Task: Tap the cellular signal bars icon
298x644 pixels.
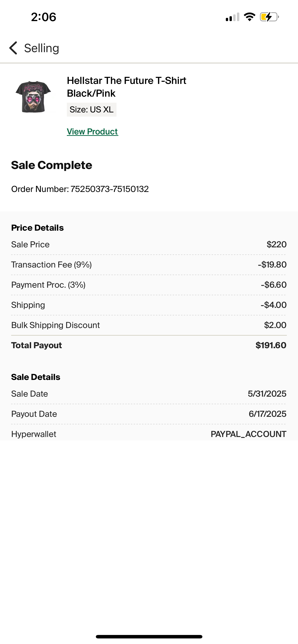Action: (x=233, y=17)
